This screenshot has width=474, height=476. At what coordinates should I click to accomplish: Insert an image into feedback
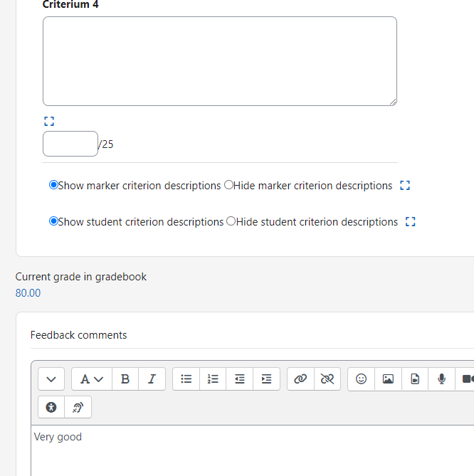click(x=388, y=379)
